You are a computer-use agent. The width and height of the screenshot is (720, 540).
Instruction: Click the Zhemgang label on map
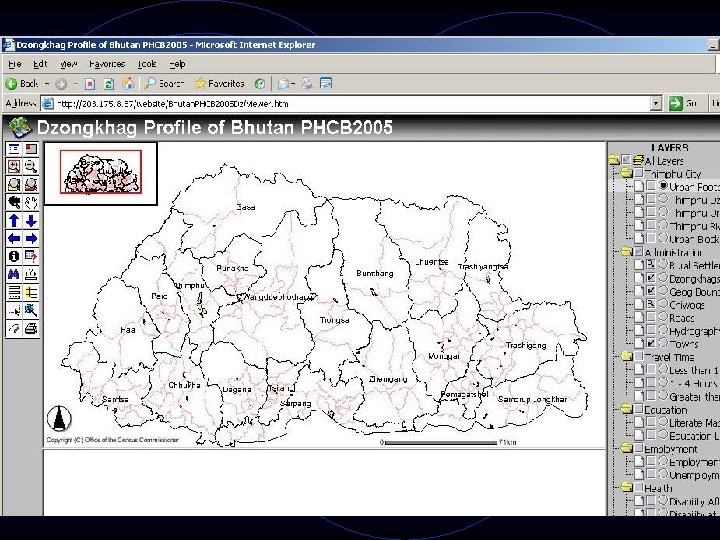(x=388, y=379)
